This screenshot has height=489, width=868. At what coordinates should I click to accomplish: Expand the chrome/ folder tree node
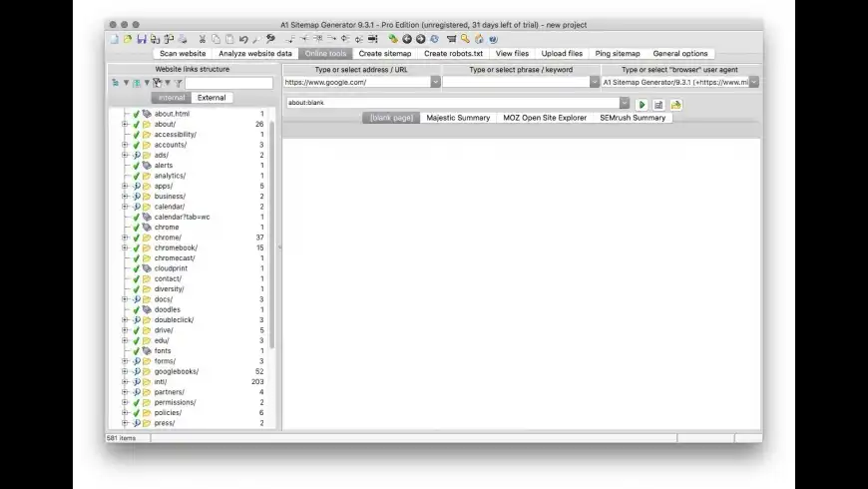(x=125, y=238)
